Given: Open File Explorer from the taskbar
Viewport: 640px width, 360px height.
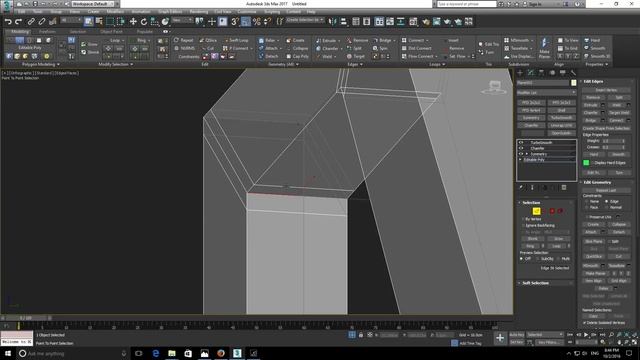Looking at the screenshot, I should tap(172, 353).
